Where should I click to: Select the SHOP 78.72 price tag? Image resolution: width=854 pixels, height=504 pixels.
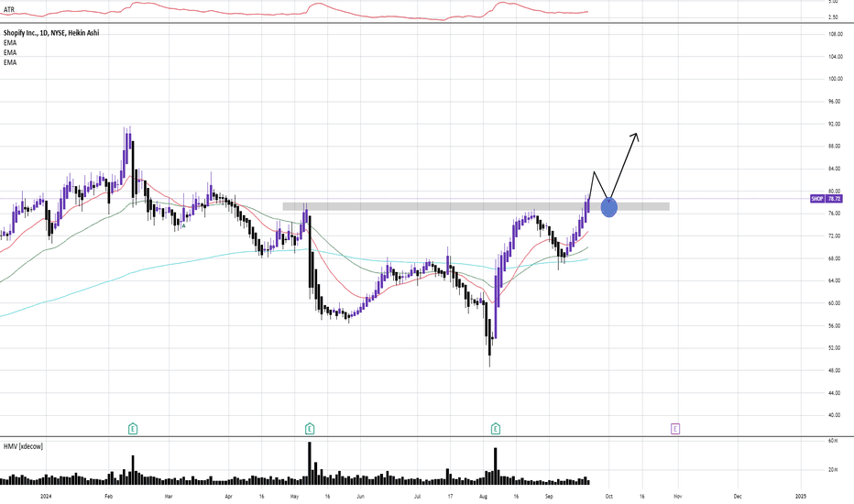(x=827, y=199)
